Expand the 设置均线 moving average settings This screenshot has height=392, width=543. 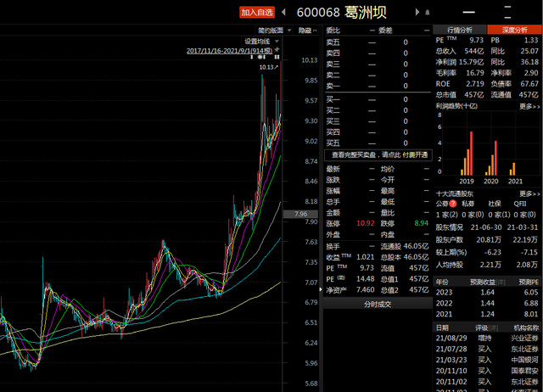pos(260,41)
